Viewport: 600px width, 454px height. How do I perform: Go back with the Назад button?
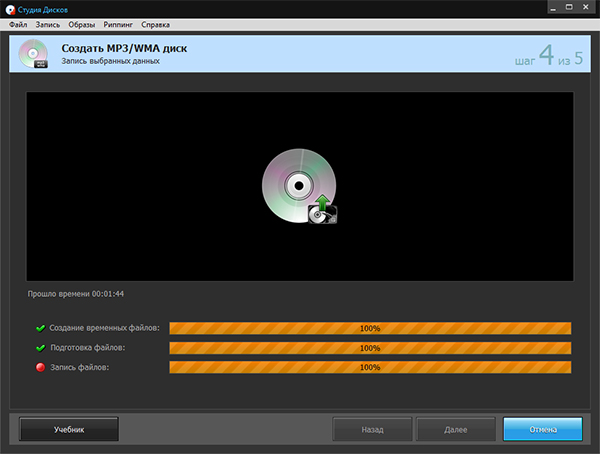(372, 429)
